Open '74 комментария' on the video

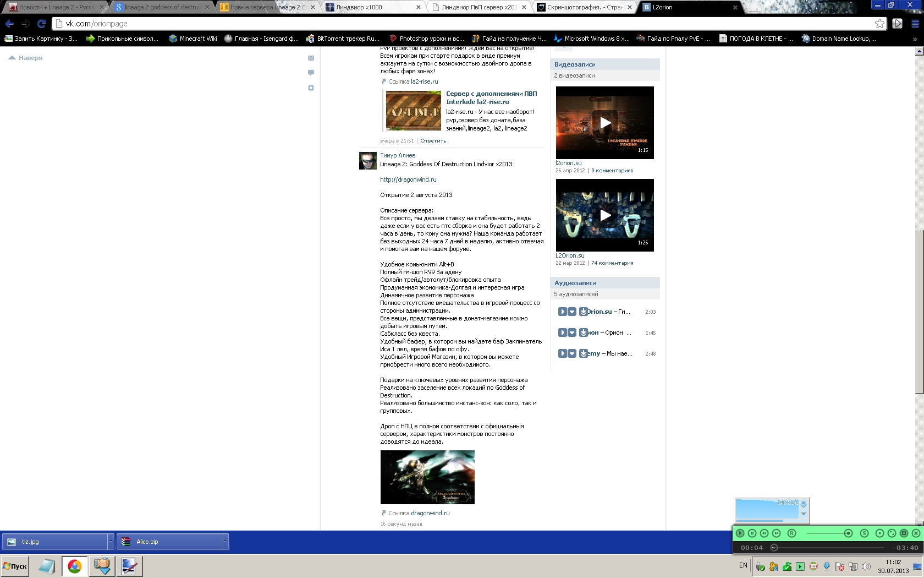[x=612, y=263]
